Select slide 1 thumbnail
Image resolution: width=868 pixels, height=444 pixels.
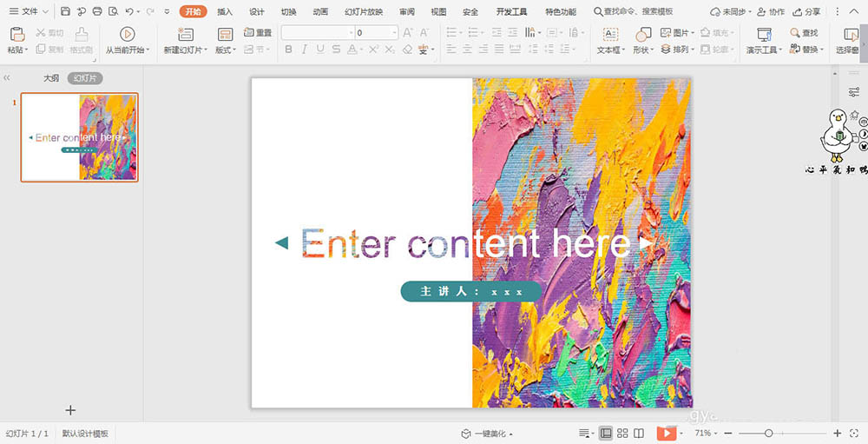click(x=80, y=137)
